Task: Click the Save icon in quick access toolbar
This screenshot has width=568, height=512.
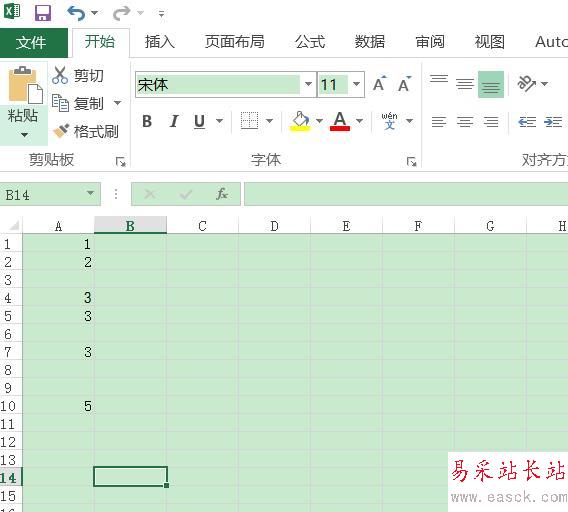Action: point(43,13)
